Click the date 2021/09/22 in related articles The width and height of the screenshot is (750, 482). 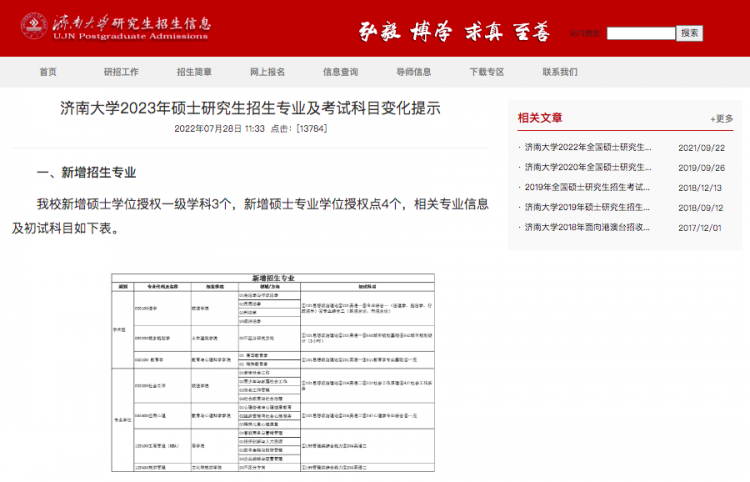click(x=701, y=148)
